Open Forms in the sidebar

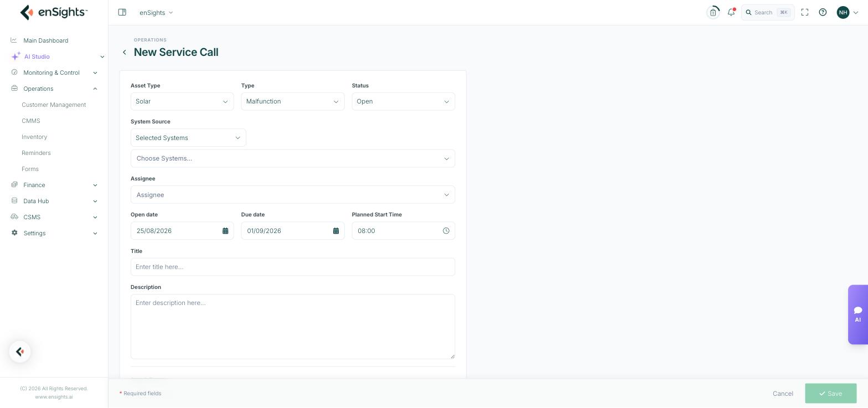(30, 169)
